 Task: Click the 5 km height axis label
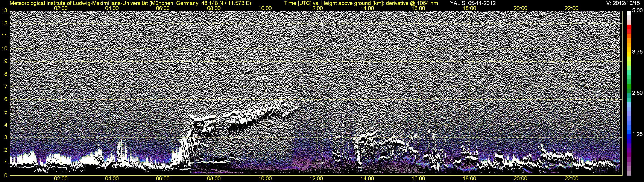6,112
